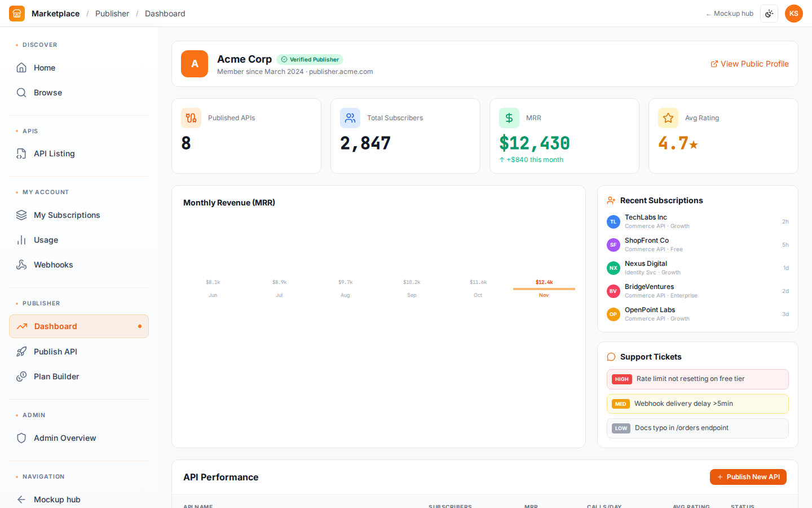Open Admin Overview
The width and height of the screenshot is (812, 508).
(79, 438)
